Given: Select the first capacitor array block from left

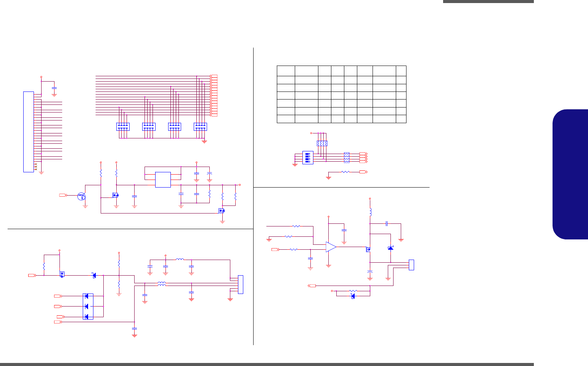Looking at the screenshot, I should click(123, 127).
